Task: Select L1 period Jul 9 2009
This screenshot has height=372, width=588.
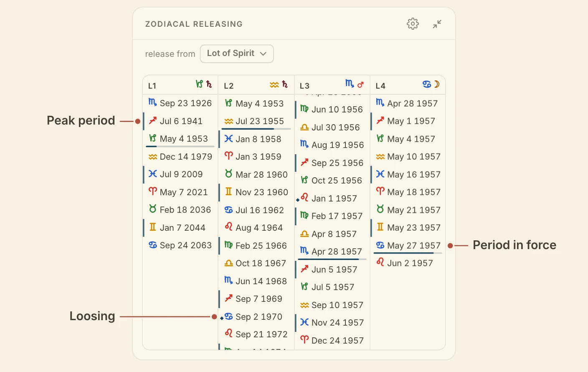Action: click(x=180, y=174)
